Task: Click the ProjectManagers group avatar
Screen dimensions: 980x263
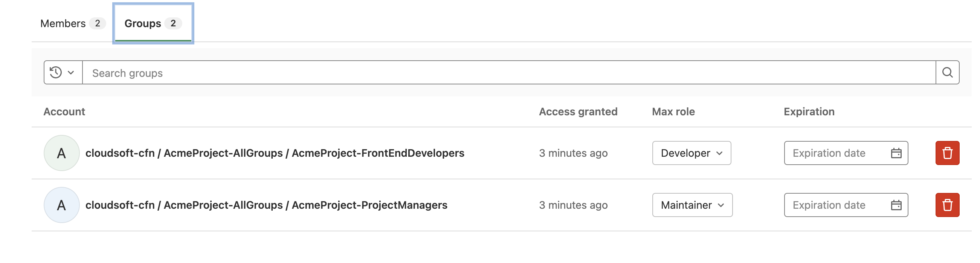Action: point(62,205)
